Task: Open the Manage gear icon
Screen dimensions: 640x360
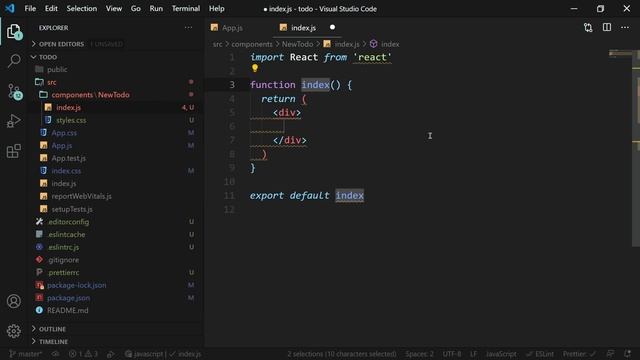Action: pyautogui.click(x=14, y=331)
